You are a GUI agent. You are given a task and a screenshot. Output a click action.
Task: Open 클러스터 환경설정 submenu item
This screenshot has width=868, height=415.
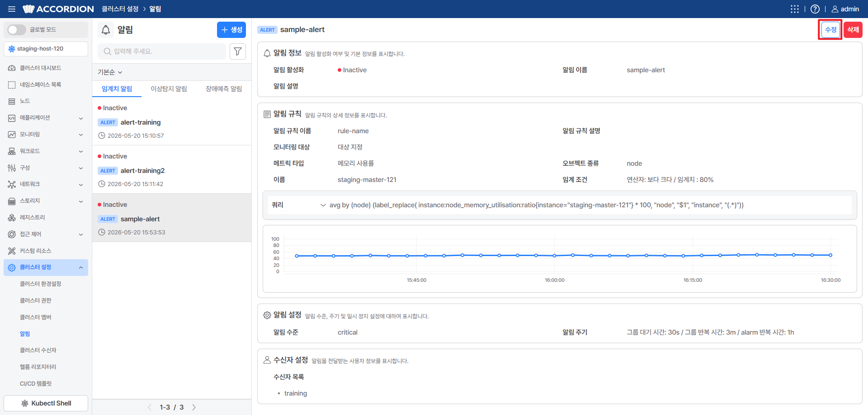[41, 284]
